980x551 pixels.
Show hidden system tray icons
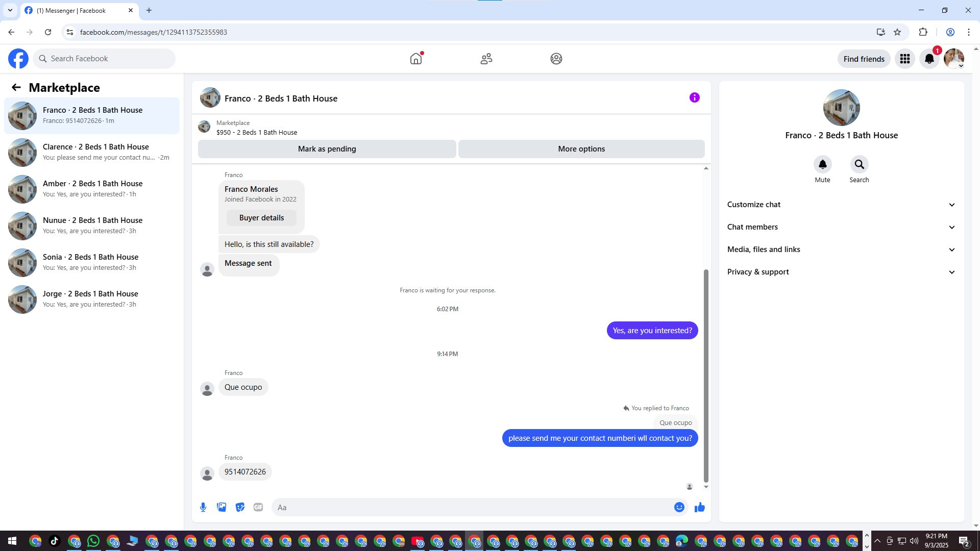pyautogui.click(x=877, y=541)
